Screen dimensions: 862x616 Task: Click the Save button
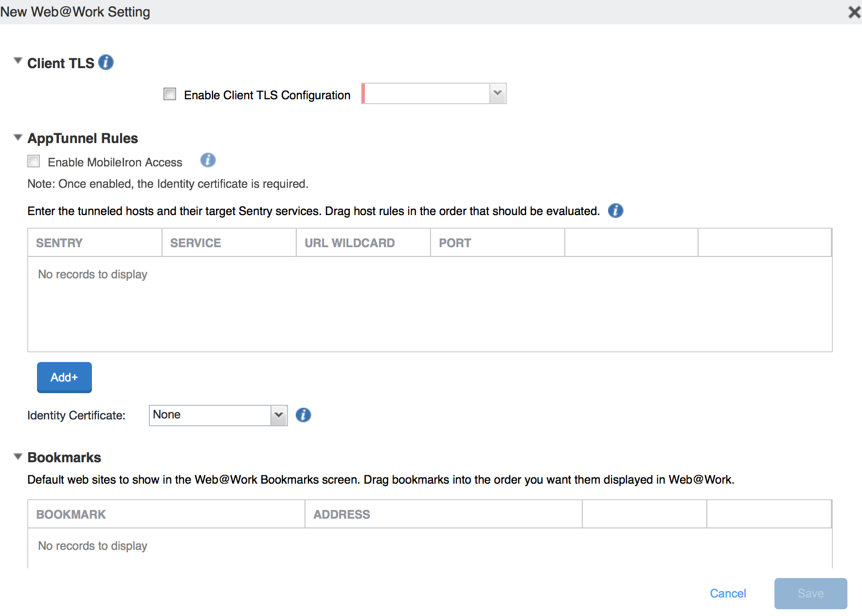(x=810, y=594)
